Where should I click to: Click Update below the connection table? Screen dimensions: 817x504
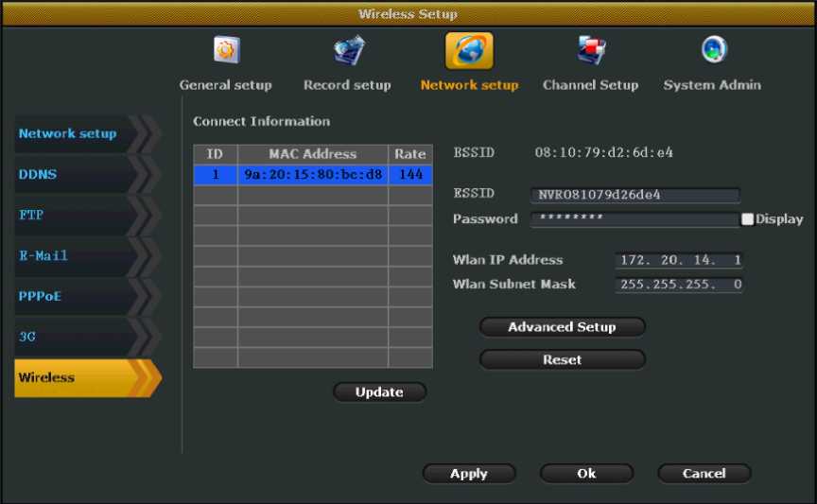tap(379, 392)
